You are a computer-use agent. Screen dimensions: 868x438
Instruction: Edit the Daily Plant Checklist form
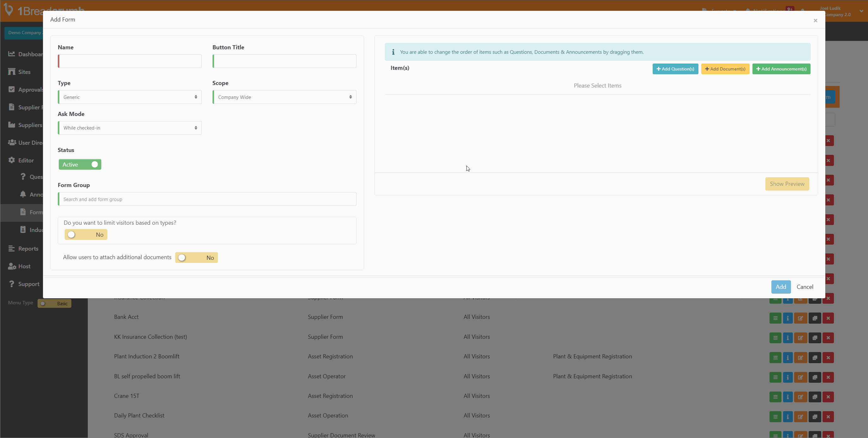tap(801, 417)
